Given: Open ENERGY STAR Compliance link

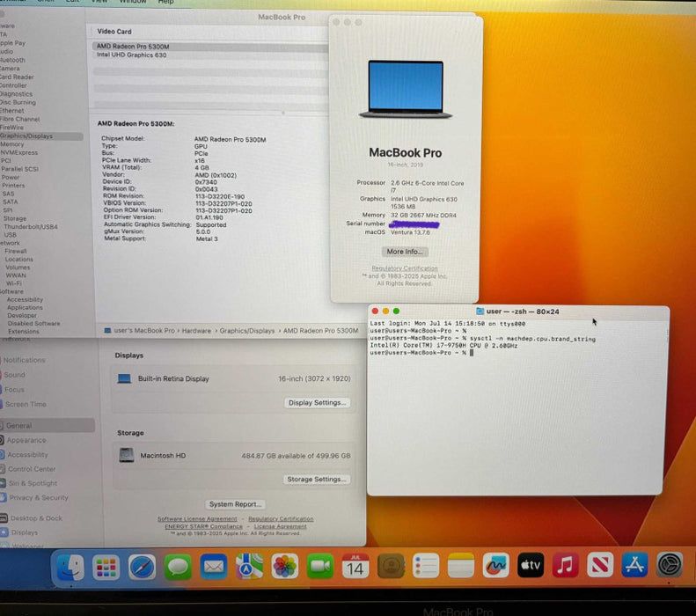Looking at the screenshot, I should pos(204,526).
